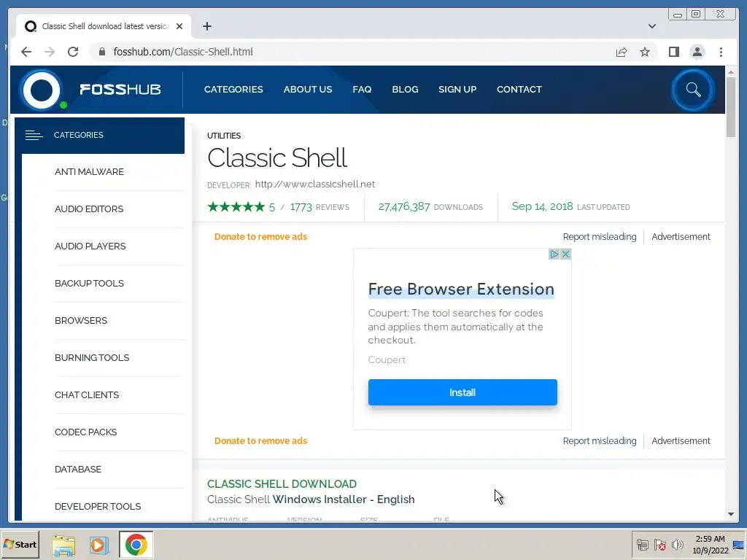747x560 pixels.
Task: Click the blue Install button
Action: coord(462,392)
